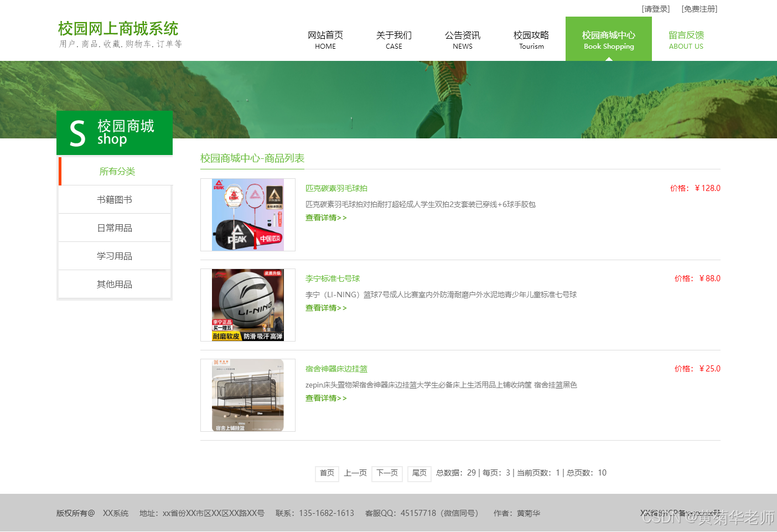Select 书籍图书 category
The width and height of the screenshot is (777, 532).
coord(115,199)
